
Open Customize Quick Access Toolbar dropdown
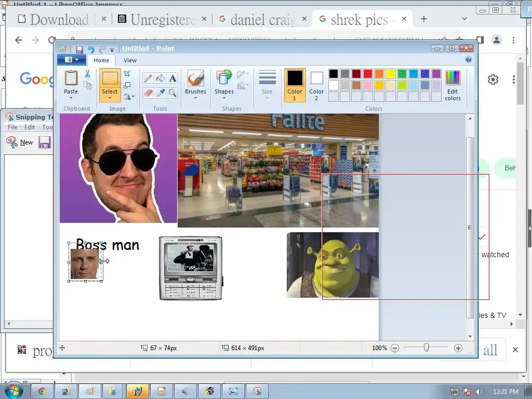tap(112, 50)
